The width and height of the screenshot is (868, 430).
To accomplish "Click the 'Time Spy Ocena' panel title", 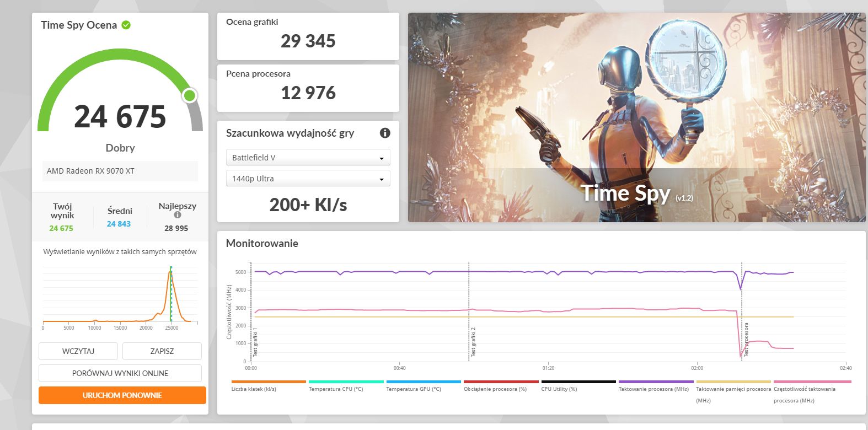I will click(79, 25).
